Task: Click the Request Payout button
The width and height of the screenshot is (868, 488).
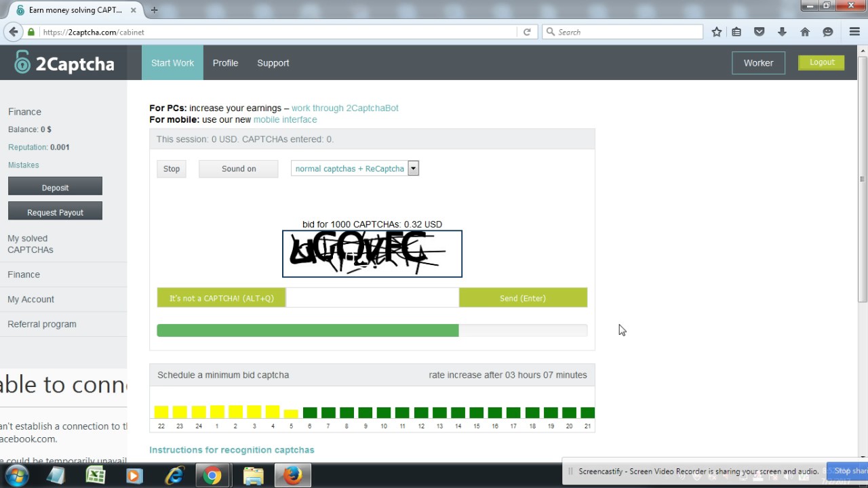Action: click(x=55, y=211)
